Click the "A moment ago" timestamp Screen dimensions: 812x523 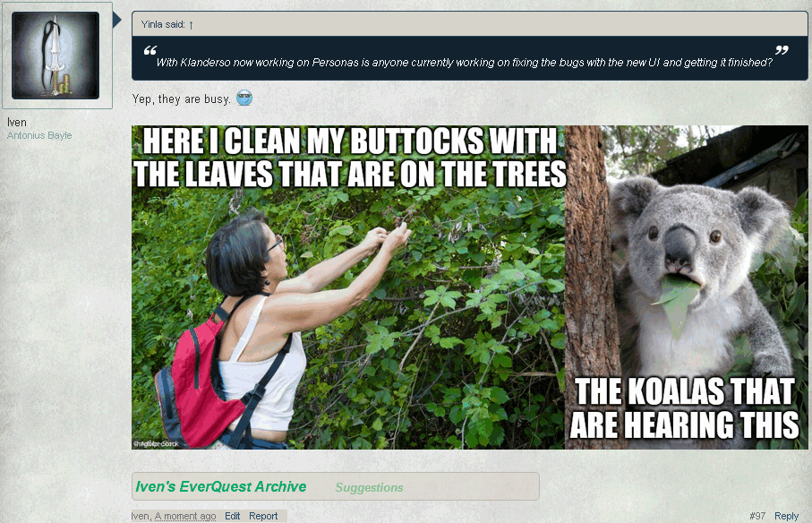[x=185, y=516]
